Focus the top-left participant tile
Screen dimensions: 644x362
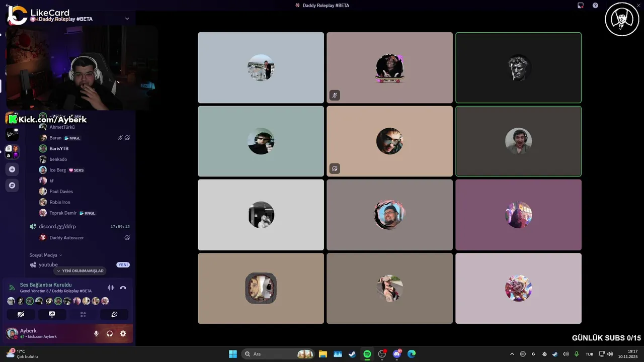261,68
